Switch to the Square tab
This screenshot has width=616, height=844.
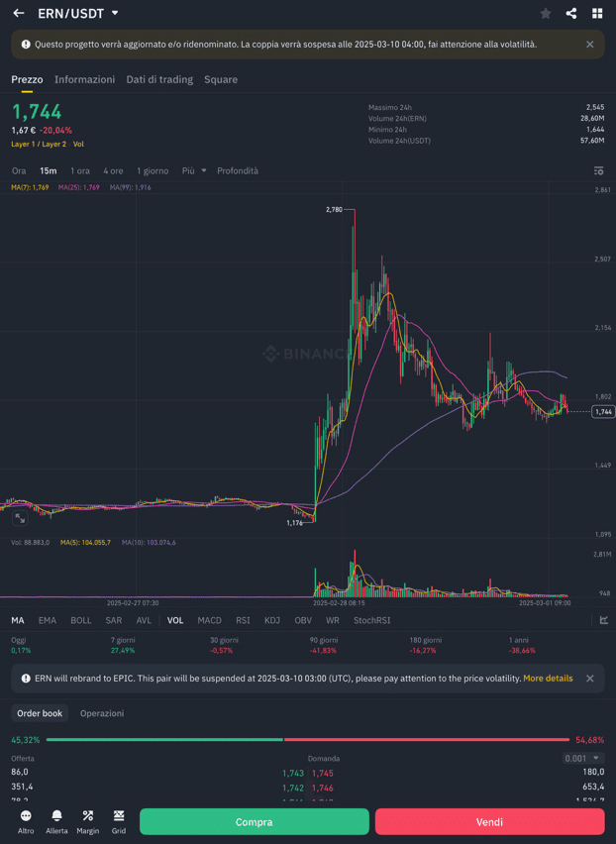click(x=221, y=79)
